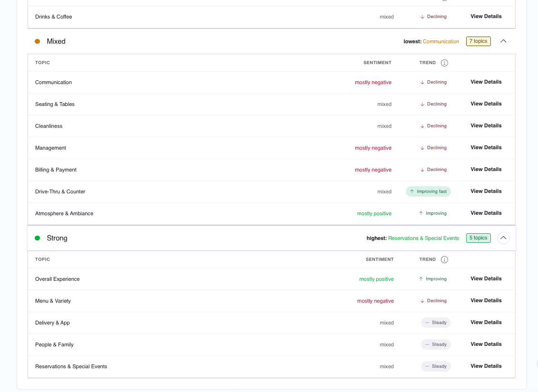Click the 7 topics badge
The height and width of the screenshot is (392, 538).
[478, 41]
